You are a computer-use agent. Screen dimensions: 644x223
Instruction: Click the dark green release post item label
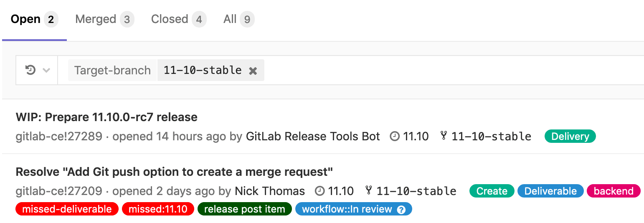click(x=244, y=209)
